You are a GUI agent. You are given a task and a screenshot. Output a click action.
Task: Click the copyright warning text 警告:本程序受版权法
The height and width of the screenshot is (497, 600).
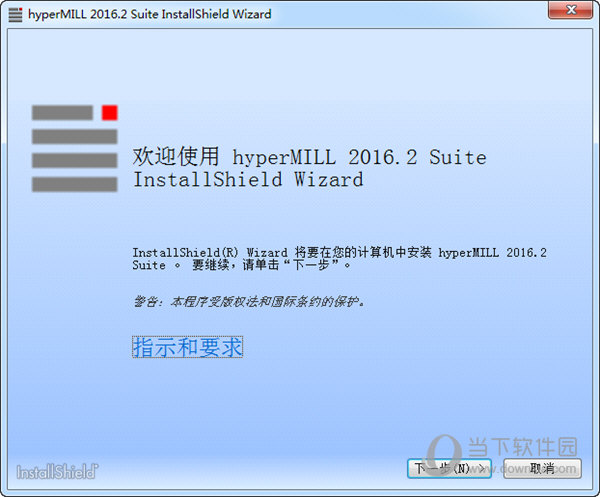coord(249,301)
